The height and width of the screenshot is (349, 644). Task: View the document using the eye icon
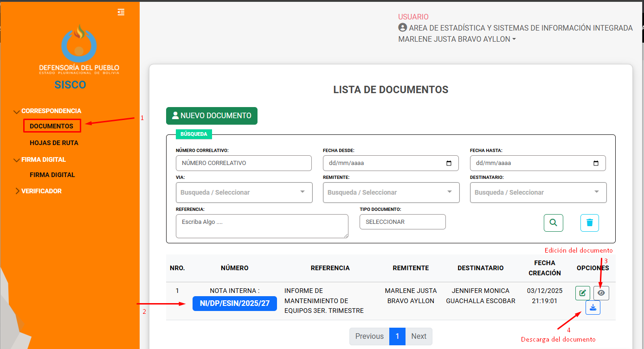(601, 293)
